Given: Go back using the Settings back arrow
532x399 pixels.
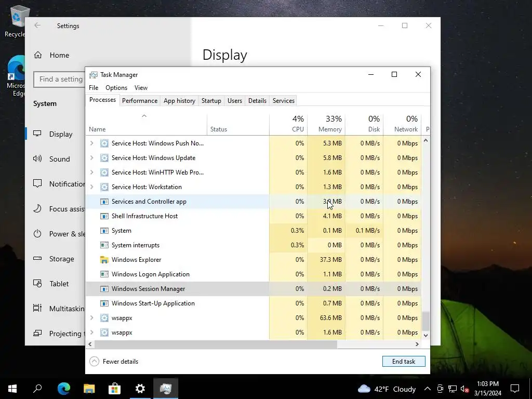Looking at the screenshot, I should point(37,25).
